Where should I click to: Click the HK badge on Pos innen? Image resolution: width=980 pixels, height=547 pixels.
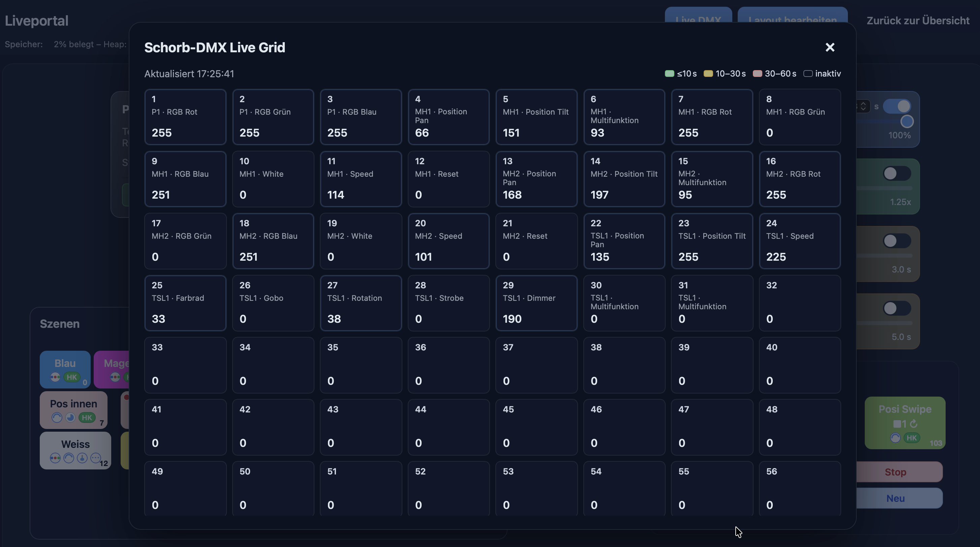(x=87, y=418)
